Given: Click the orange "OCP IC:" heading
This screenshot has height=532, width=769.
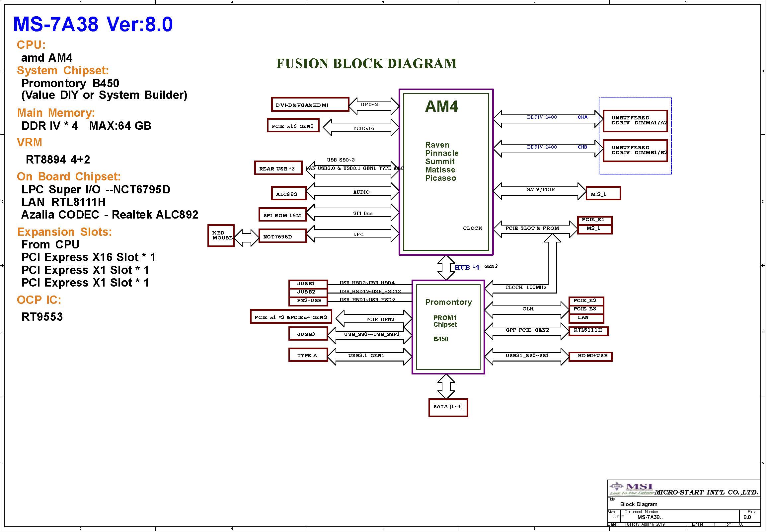Looking at the screenshot, I should 39,300.
